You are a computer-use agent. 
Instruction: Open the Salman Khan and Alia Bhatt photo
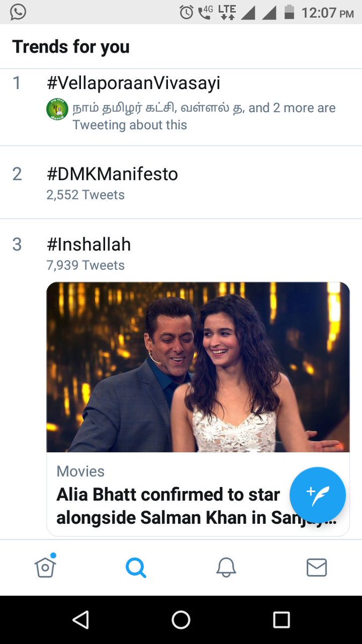click(x=198, y=367)
